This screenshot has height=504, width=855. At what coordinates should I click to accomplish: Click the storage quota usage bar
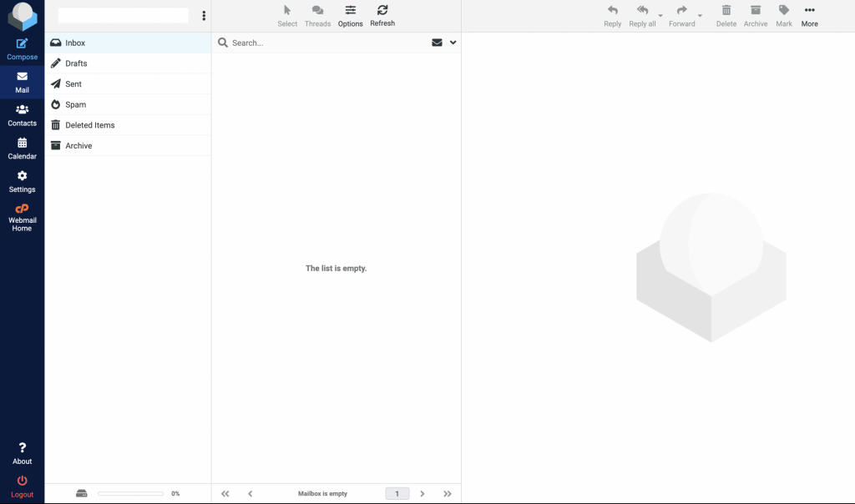[129, 493]
